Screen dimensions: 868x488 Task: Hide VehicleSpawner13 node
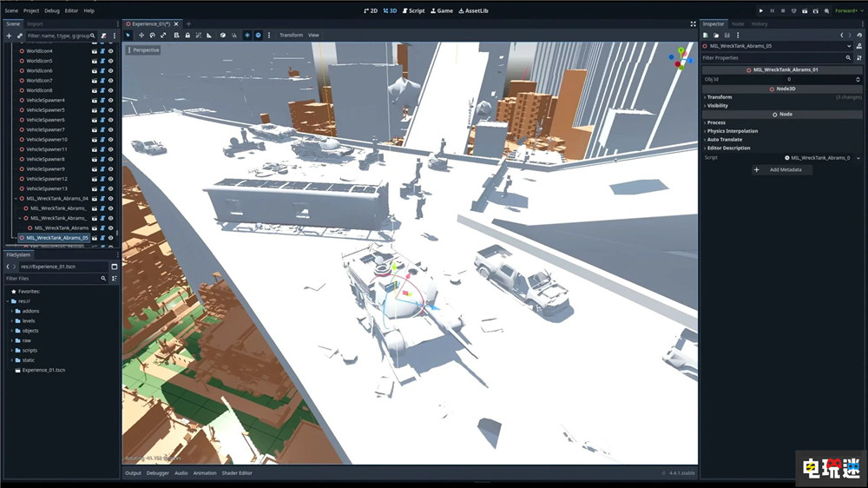(x=111, y=189)
